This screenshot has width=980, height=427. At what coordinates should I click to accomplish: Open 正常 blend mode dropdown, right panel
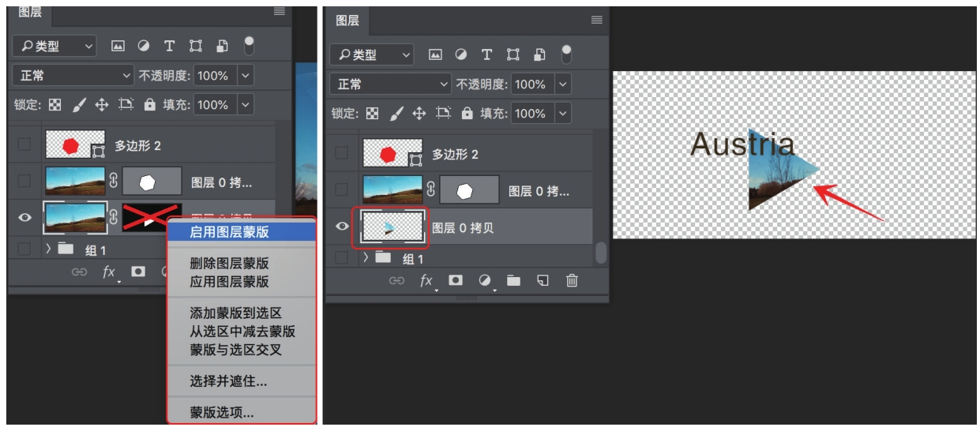(390, 84)
